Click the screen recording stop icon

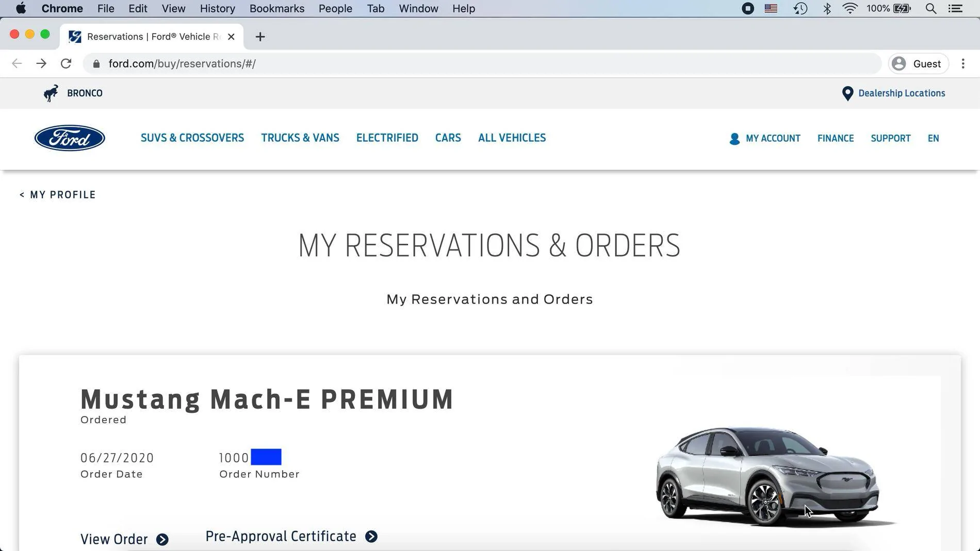pyautogui.click(x=747, y=8)
